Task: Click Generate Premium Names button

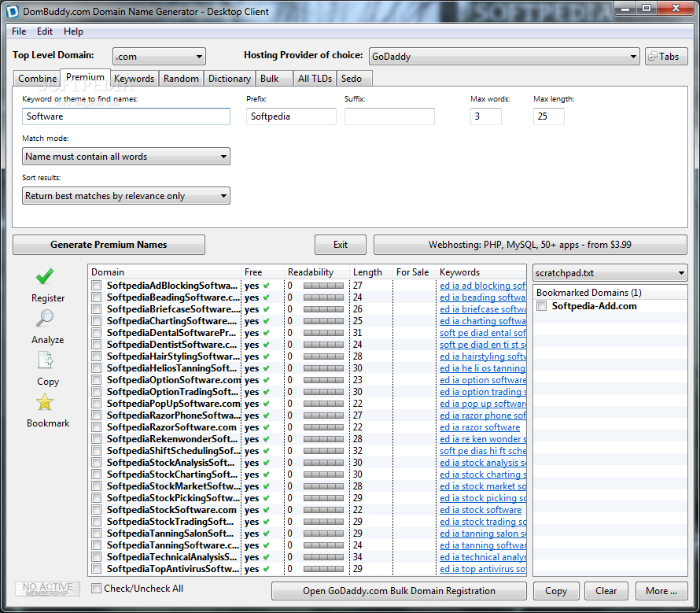Action: pos(109,245)
